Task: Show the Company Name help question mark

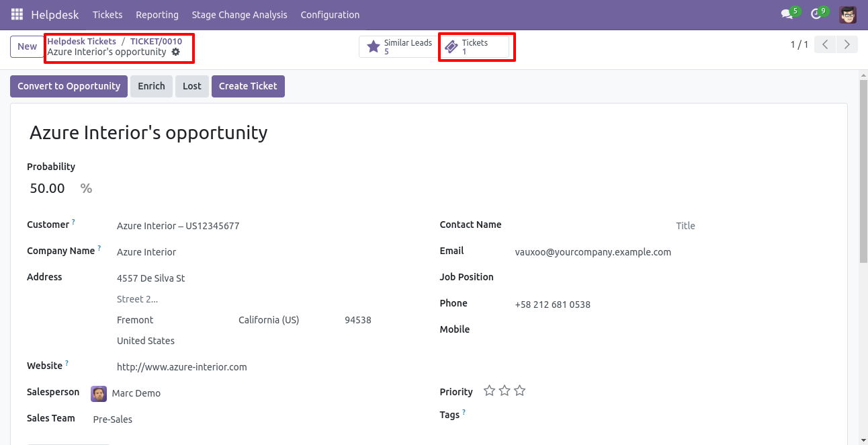Action: 99,248
